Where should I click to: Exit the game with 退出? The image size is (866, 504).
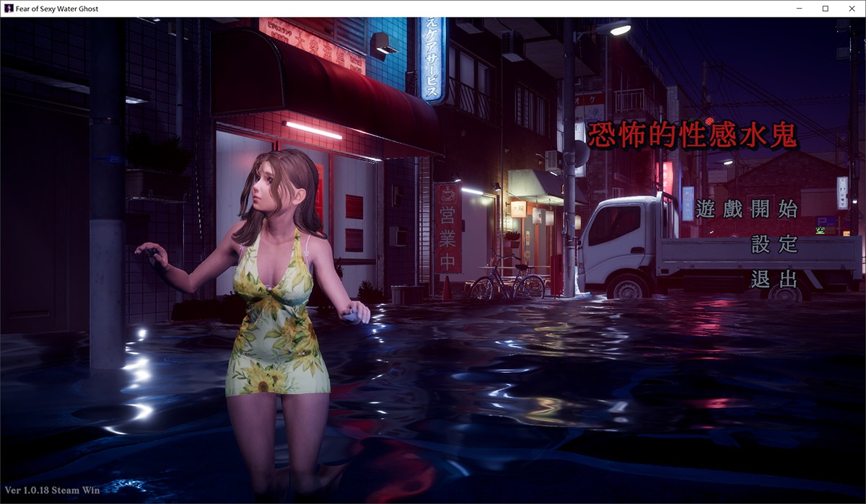(x=774, y=279)
